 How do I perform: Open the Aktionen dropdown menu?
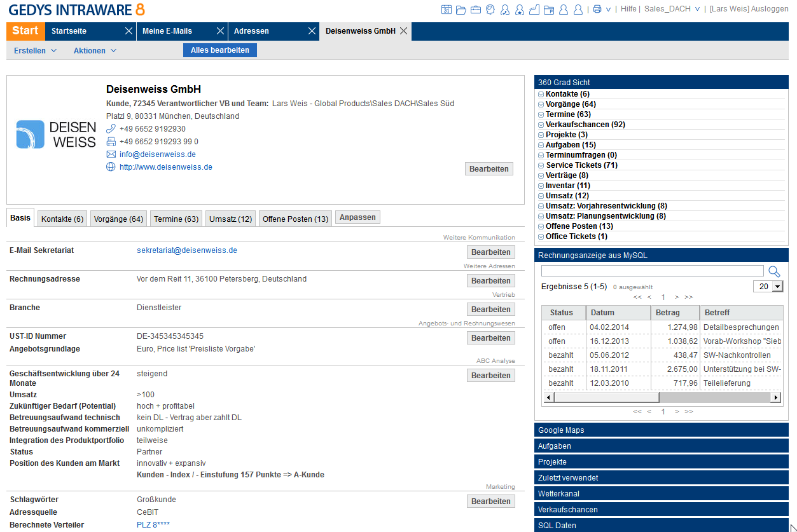coord(95,50)
